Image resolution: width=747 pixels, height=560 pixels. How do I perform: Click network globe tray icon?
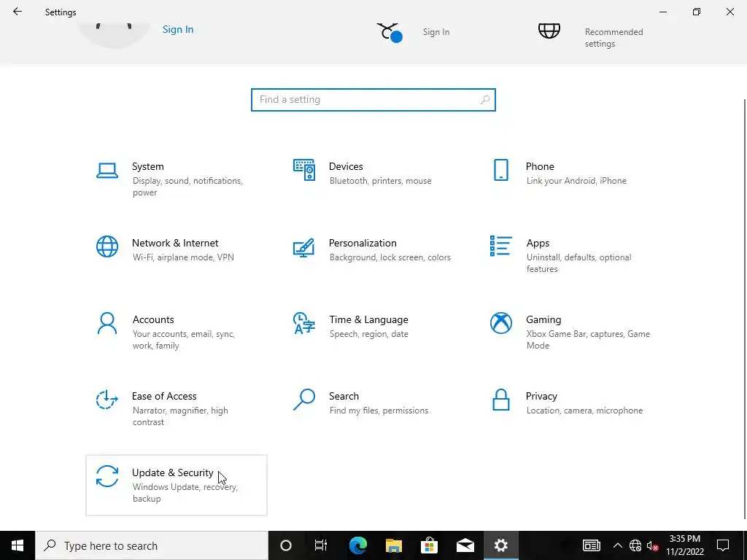(635, 545)
